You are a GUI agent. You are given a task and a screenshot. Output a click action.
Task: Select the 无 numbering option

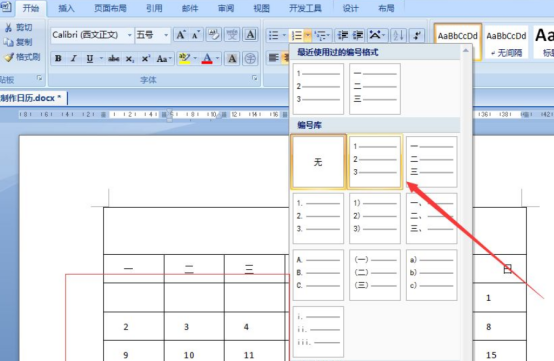point(318,162)
